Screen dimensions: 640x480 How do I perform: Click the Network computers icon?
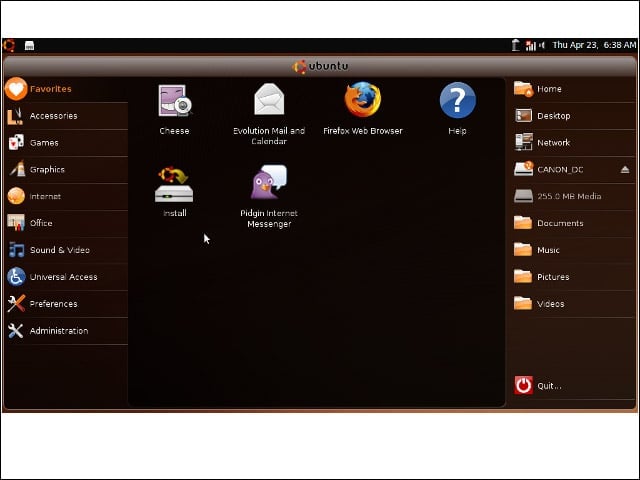[524, 142]
